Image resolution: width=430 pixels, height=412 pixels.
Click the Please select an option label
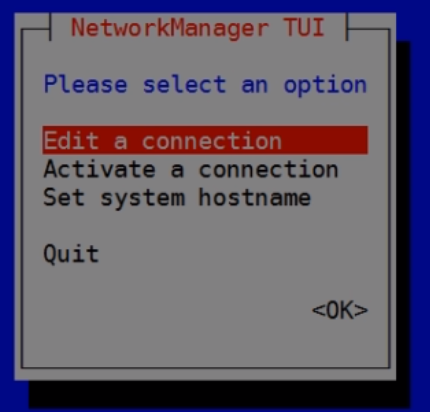coord(205,85)
